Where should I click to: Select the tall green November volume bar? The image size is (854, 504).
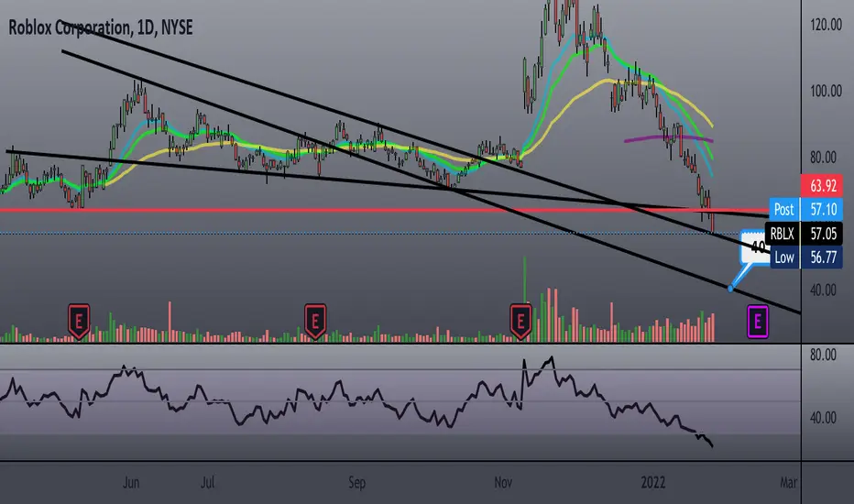(x=524, y=279)
